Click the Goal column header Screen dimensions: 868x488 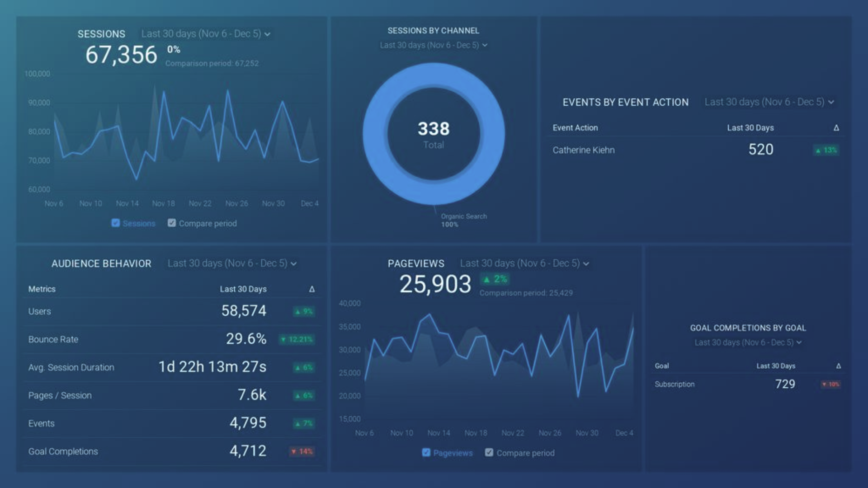tap(661, 366)
